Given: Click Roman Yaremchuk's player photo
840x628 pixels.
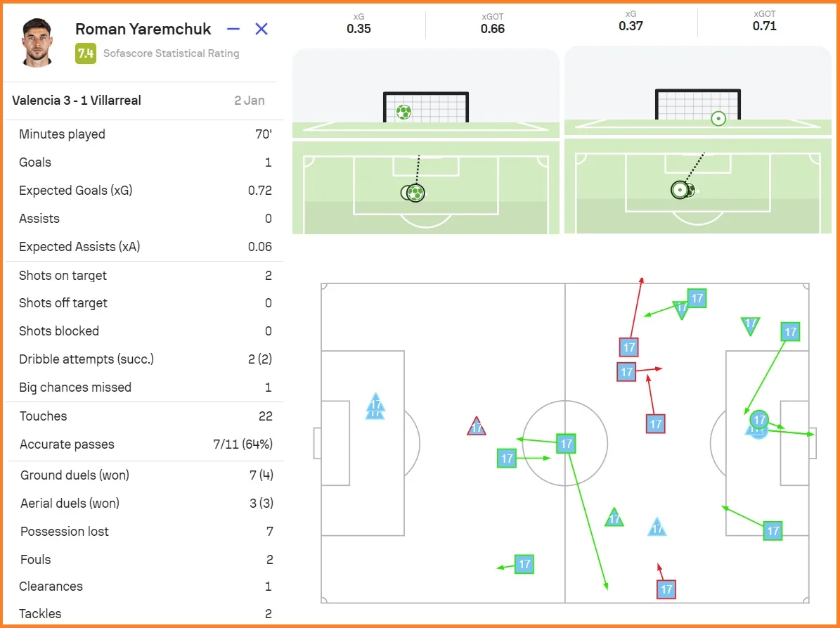Looking at the screenshot, I should point(37,41).
